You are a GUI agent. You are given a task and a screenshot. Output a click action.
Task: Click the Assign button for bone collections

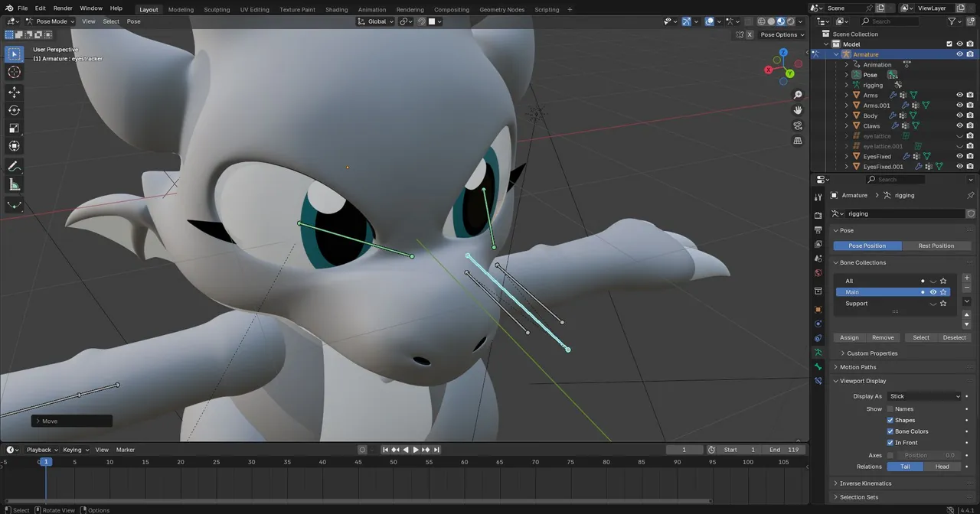point(849,337)
